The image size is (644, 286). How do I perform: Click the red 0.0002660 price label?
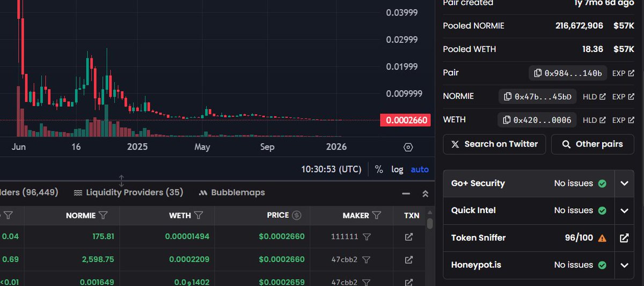pyautogui.click(x=405, y=120)
